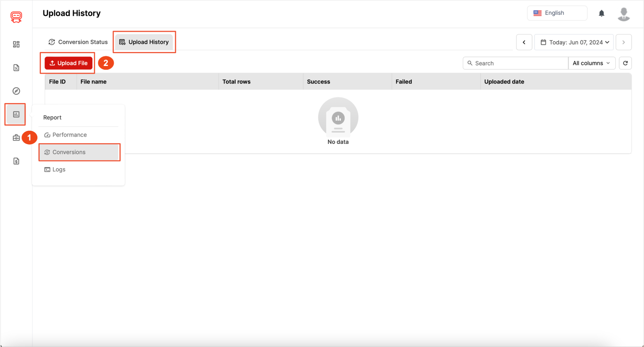The height and width of the screenshot is (347, 644).
Task: Open the compass Discover icon in sidebar
Action: [16, 91]
